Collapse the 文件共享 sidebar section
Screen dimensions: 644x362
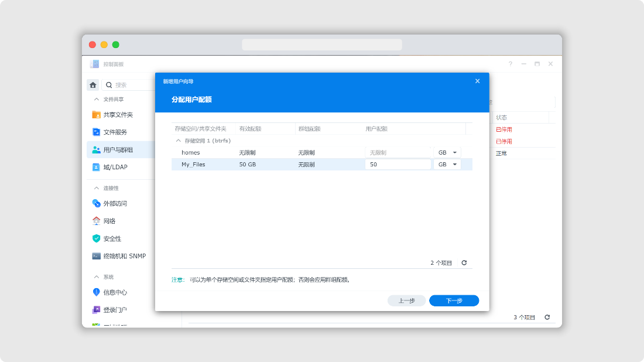(97, 100)
